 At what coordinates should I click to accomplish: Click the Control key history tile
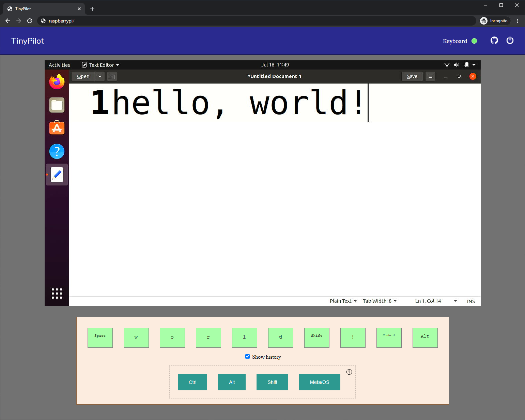pos(389,338)
